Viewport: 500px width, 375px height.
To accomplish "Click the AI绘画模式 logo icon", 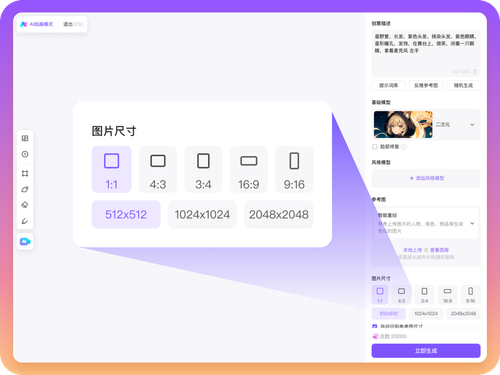I will (x=23, y=24).
